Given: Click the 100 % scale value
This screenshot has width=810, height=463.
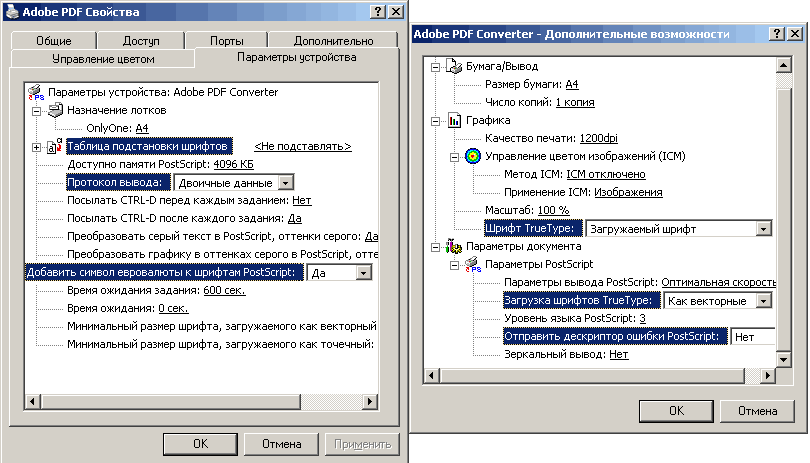Looking at the screenshot, I should [x=553, y=210].
